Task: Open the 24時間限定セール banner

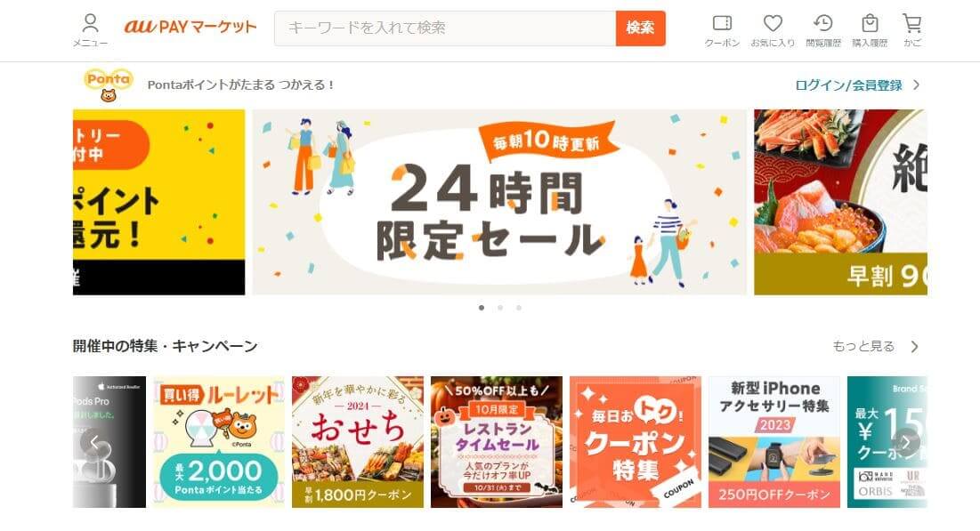Action: (499, 202)
